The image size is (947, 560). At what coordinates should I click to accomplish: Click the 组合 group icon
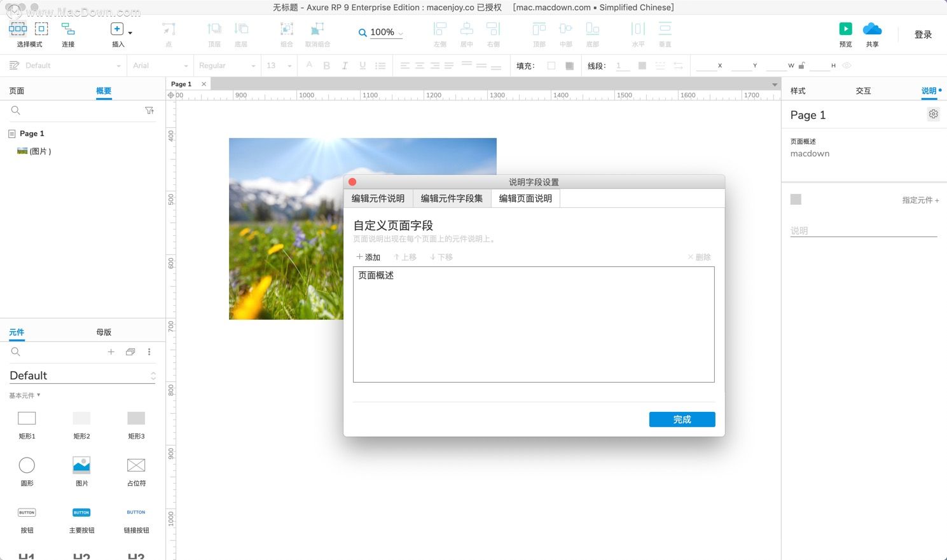pos(287,29)
